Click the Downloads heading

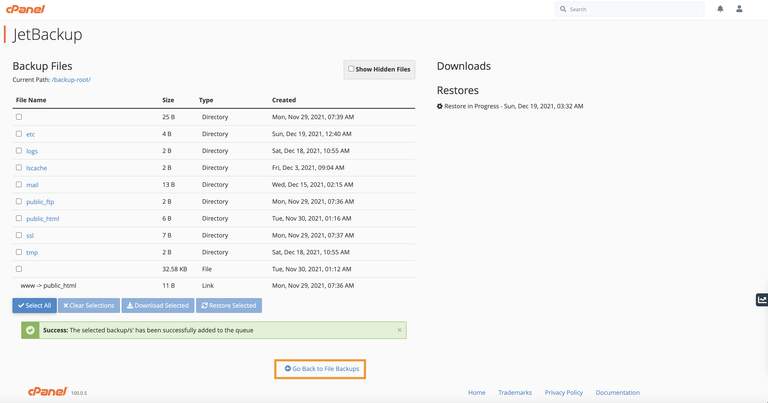click(x=464, y=66)
